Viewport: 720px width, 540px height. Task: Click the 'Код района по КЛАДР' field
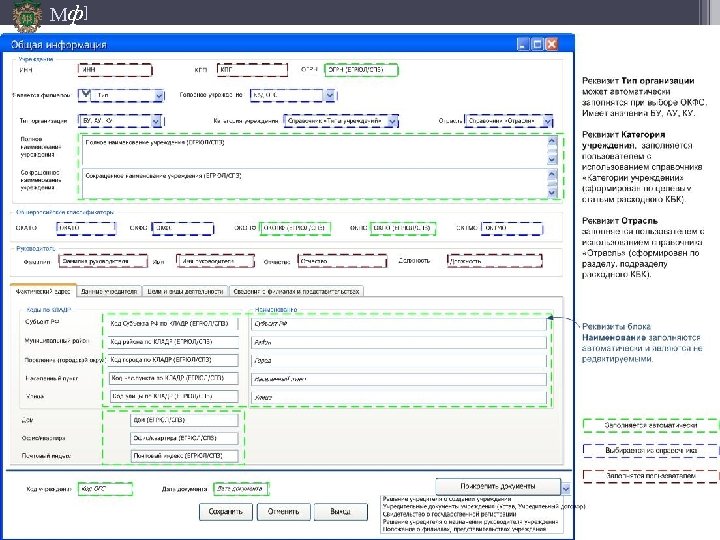(x=174, y=342)
